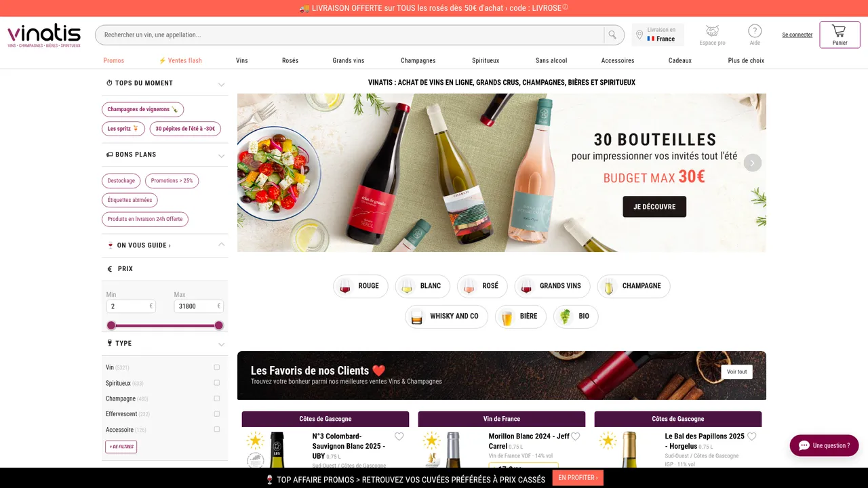Image resolution: width=868 pixels, height=488 pixels.
Task: Add N°3 Colombard-Sauvignon Blanc to favorites
Action: click(x=399, y=436)
